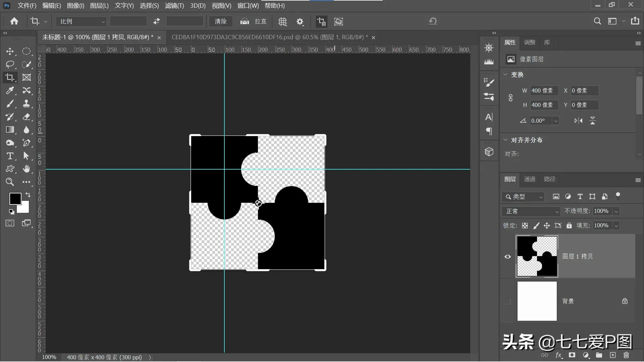The height and width of the screenshot is (362, 644).
Task: Select the Zoom tool
Action: pos(10,182)
